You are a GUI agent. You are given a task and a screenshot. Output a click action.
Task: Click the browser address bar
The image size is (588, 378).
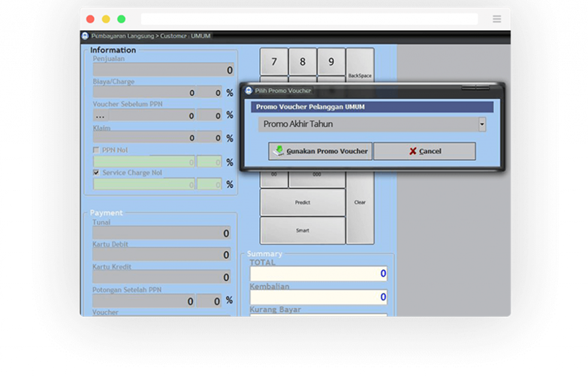309,19
